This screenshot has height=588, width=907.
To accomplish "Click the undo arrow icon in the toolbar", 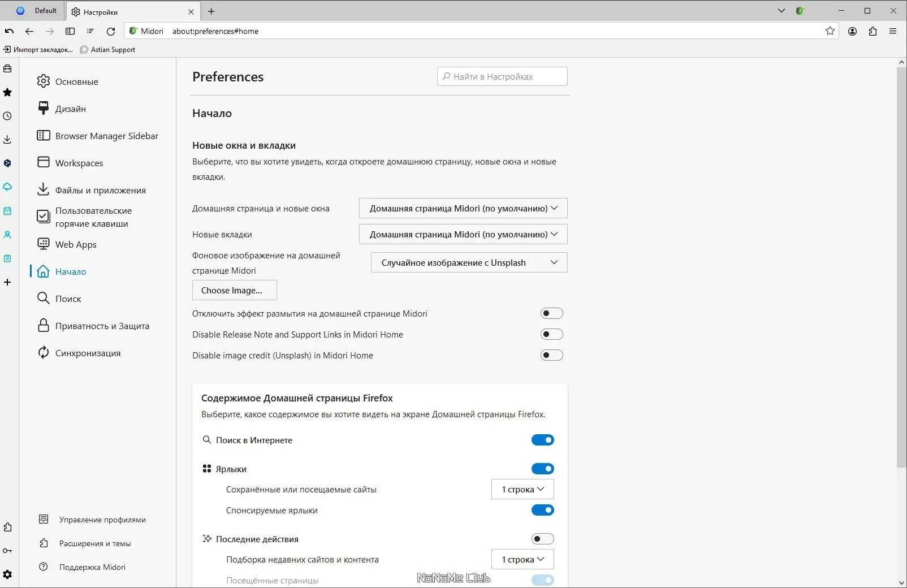I will tap(10, 31).
